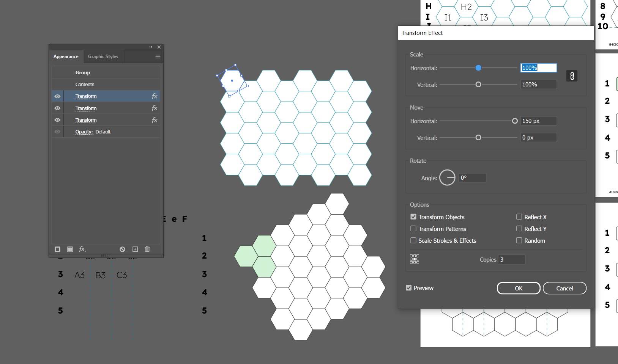This screenshot has height=364, width=618.
Task: Open the Appearance panel options menu
Action: click(158, 56)
